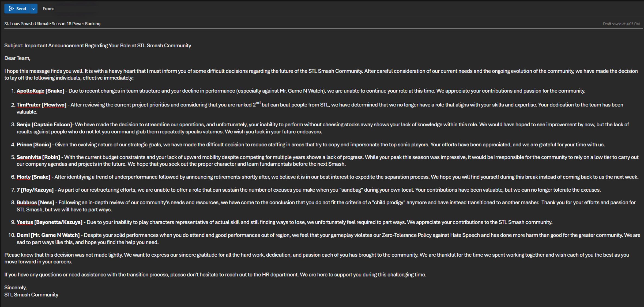
Task: Click the "Dear Team," greeting line
Action: 17,58
